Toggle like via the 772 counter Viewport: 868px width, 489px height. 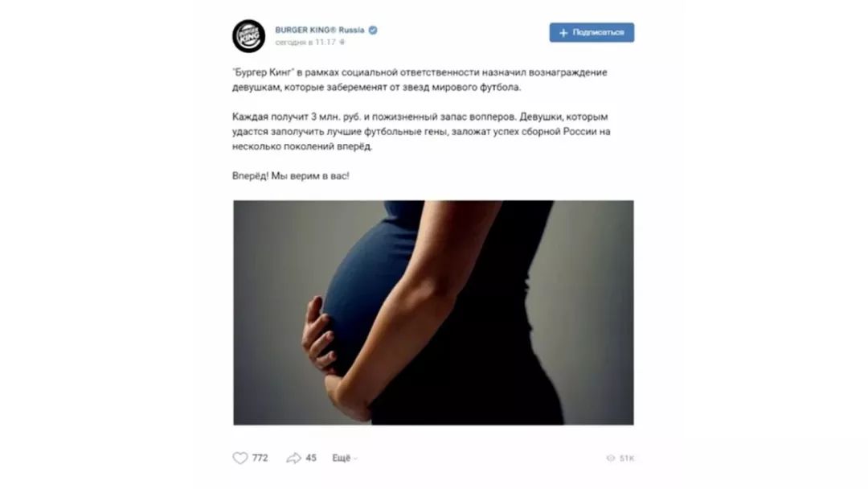pyautogui.click(x=260, y=458)
